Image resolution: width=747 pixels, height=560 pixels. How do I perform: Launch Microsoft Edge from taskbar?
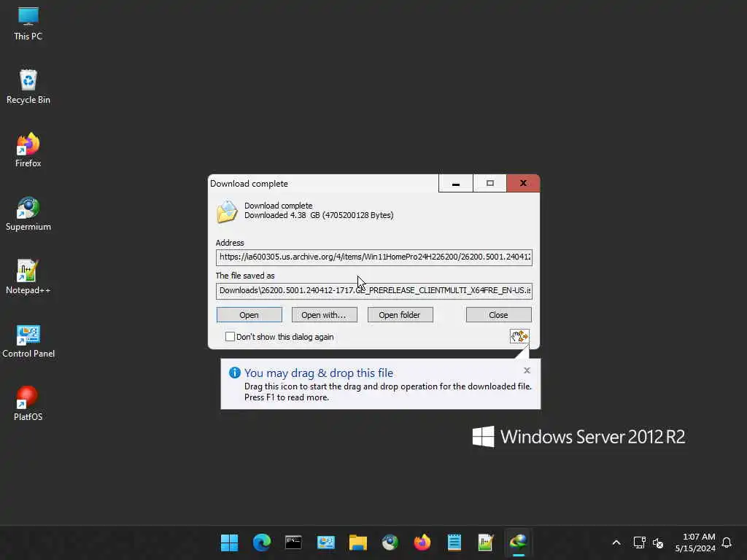(262, 542)
